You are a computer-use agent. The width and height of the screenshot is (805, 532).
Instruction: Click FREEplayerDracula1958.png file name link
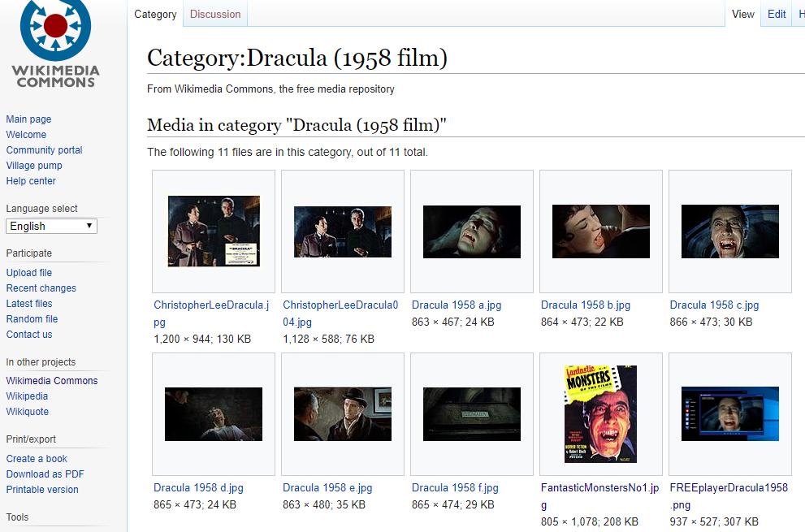point(729,496)
